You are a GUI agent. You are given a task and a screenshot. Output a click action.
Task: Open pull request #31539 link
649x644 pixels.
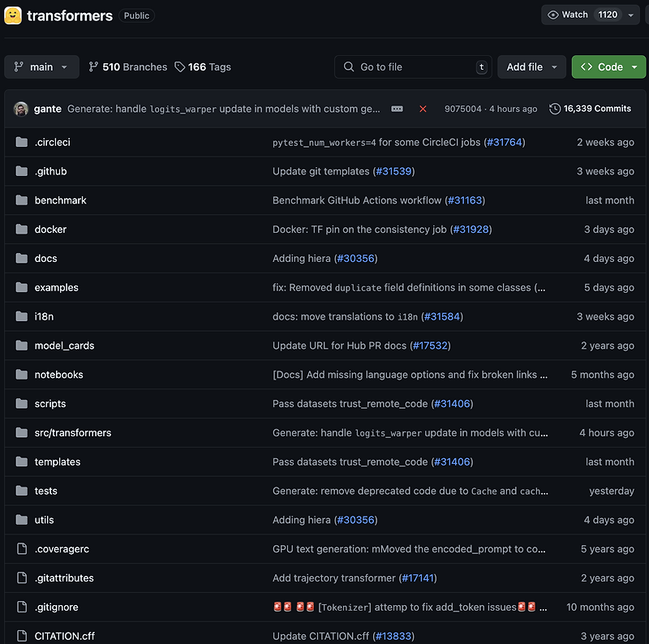coord(393,171)
